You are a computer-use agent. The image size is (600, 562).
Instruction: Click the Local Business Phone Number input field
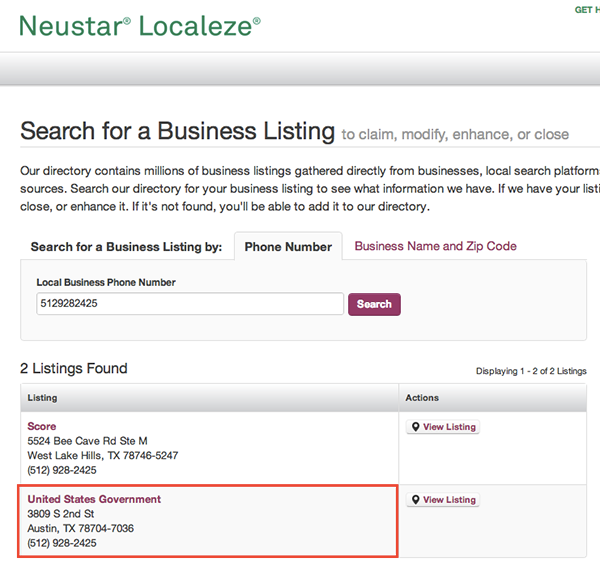[190, 304]
